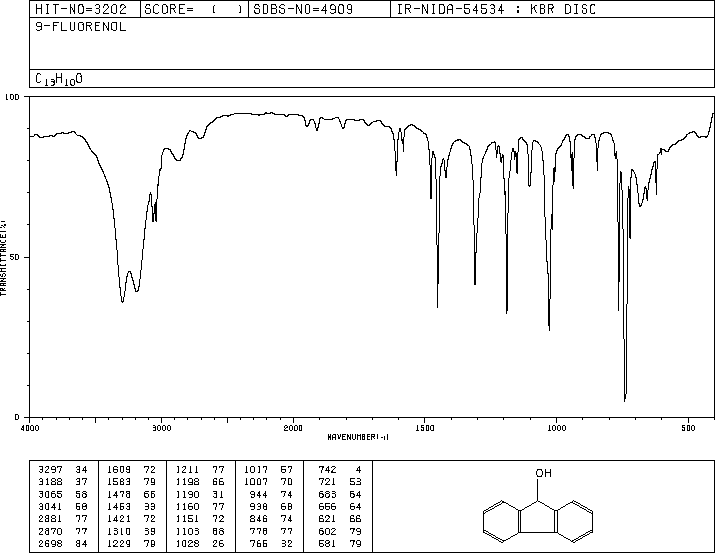Click the 1500 wavenumber axis label
This screenshot has width=715, height=553.
pos(425,428)
